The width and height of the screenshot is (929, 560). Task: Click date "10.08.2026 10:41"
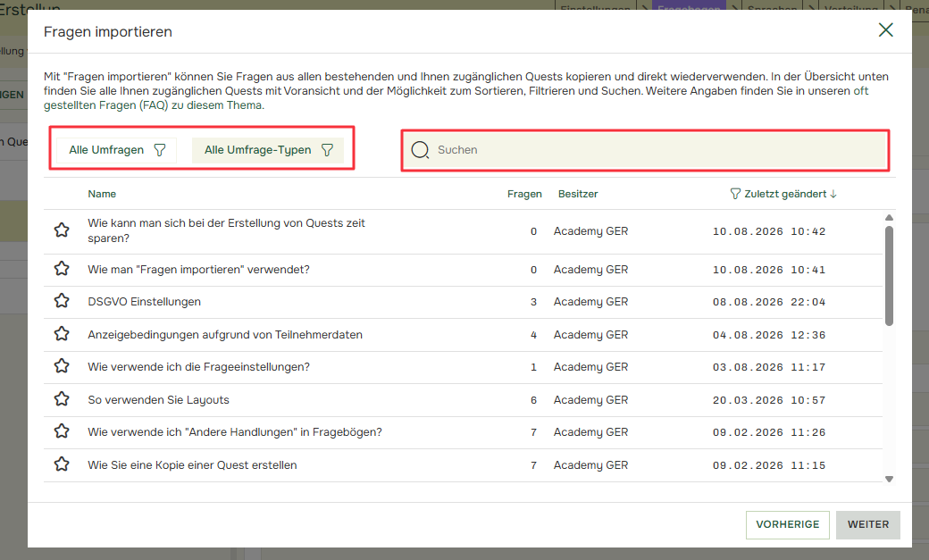point(768,270)
